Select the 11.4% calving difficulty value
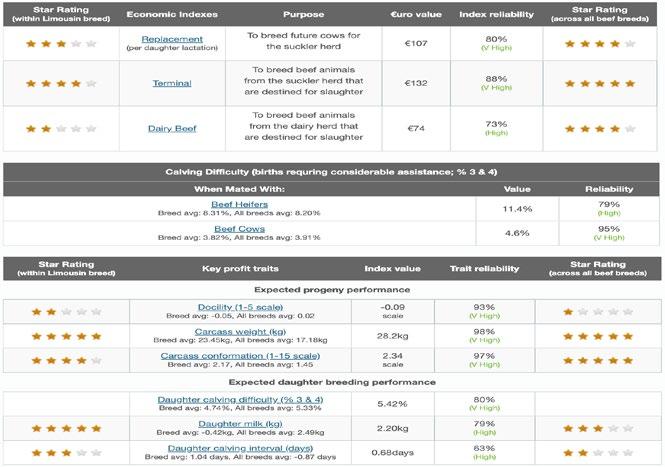 pyautogui.click(x=517, y=209)
